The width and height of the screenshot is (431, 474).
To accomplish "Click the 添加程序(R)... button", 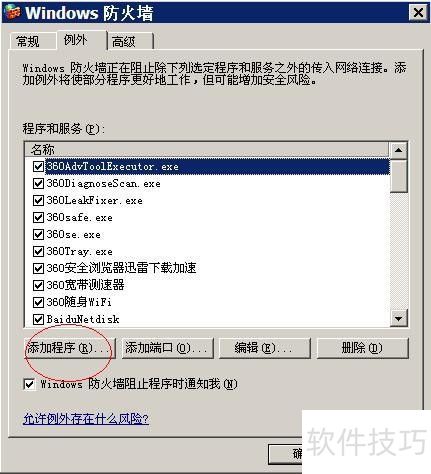I will (69, 348).
